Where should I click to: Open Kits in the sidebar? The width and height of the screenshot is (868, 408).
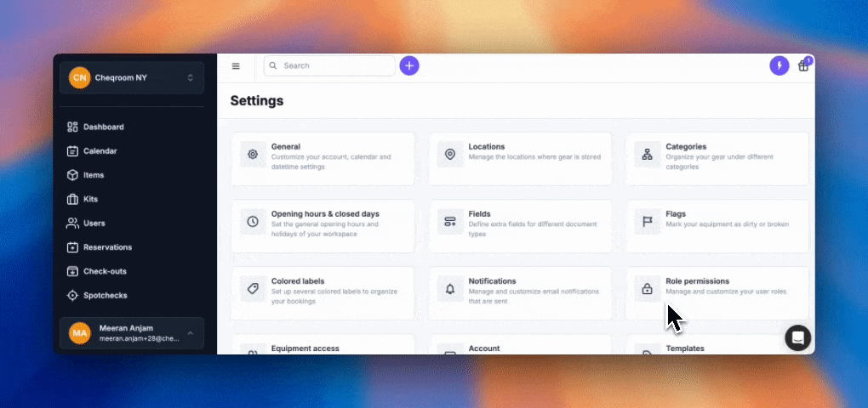(91, 199)
